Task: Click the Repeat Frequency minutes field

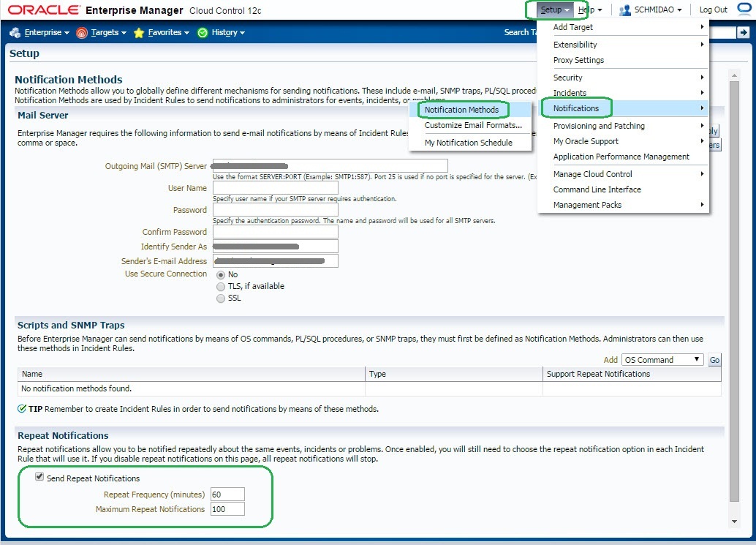Action: (x=227, y=495)
